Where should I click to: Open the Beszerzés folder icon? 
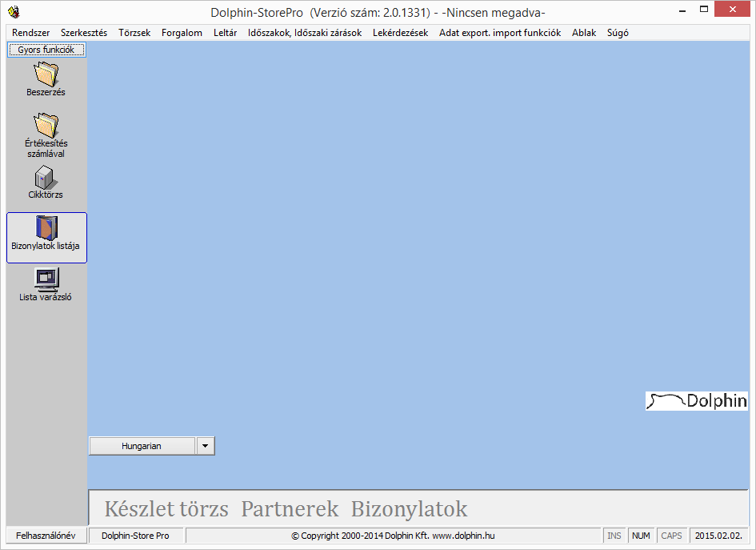(x=46, y=79)
